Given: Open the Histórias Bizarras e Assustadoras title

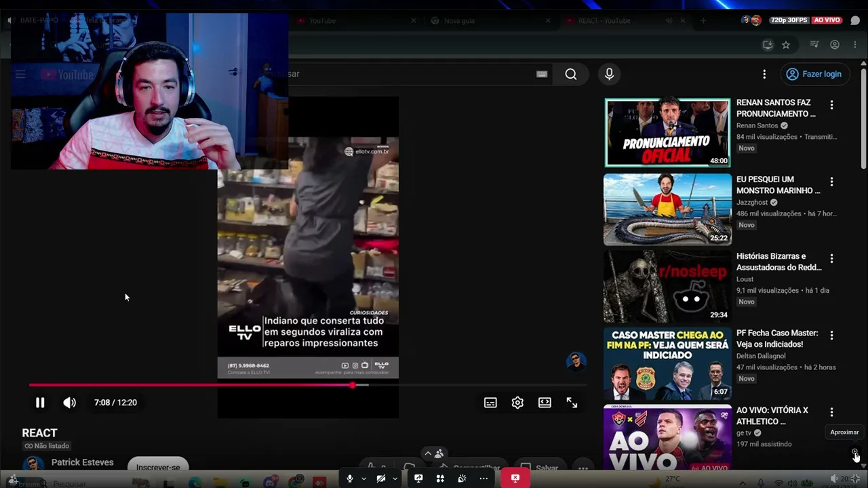Looking at the screenshot, I should [x=779, y=262].
